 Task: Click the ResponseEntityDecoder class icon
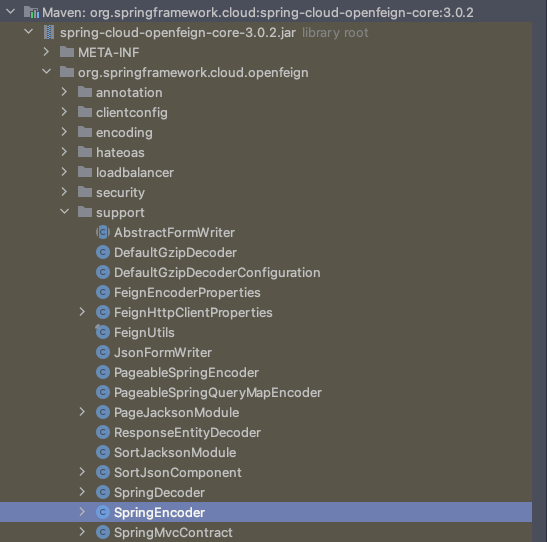103,432
